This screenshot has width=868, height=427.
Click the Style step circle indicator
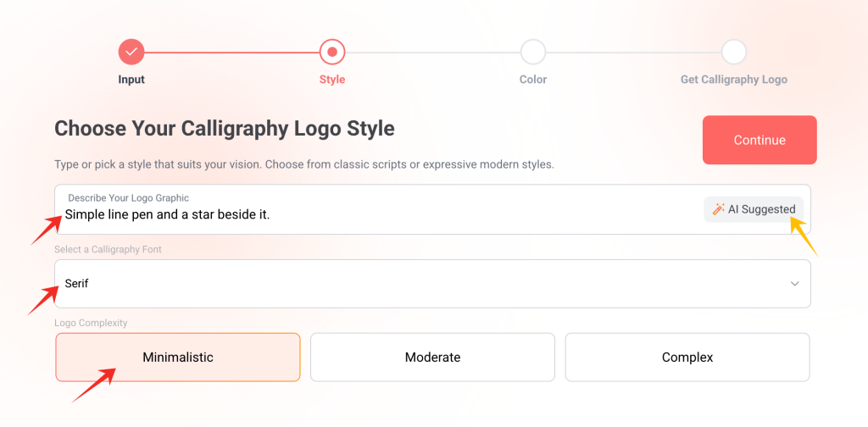332,52
